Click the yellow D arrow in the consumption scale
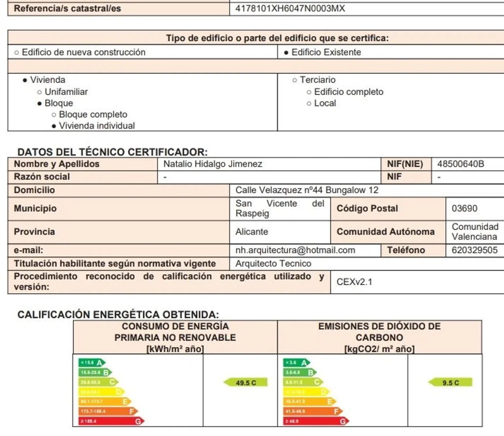This screenshot has height=436, width=504. pos(102,392)
